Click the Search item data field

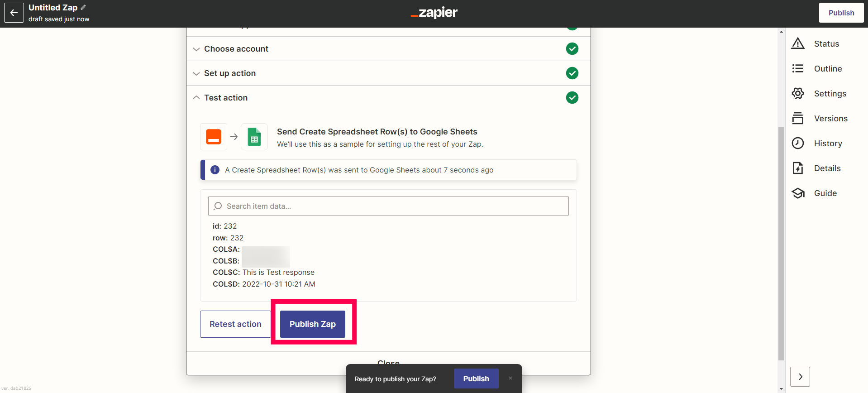pyautogui.click(x=388, y=206)
